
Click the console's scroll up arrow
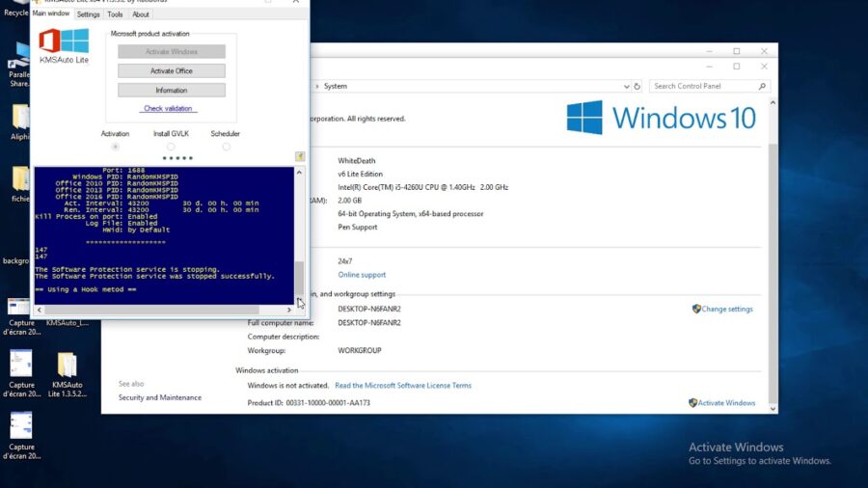[x=300, y=172]
